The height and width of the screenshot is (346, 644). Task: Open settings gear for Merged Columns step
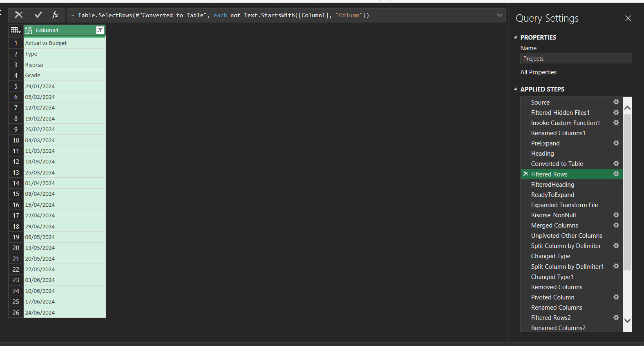point(616,225)
